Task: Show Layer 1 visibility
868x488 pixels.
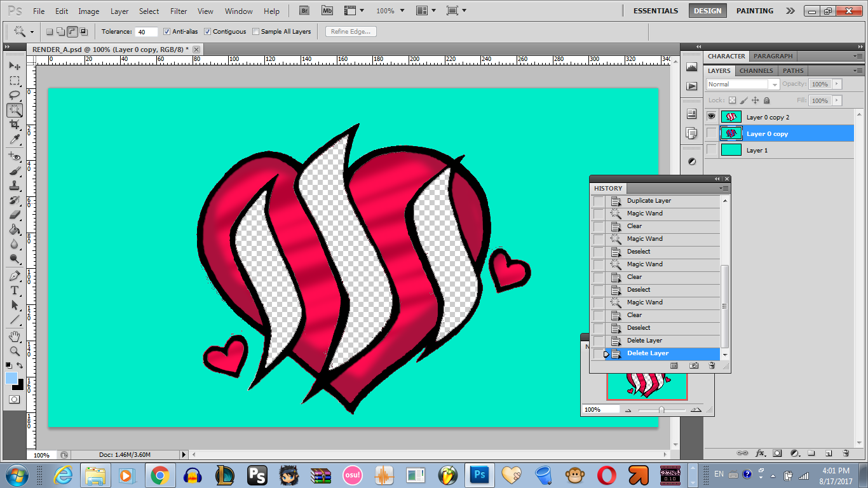Action: coord(711,150)
